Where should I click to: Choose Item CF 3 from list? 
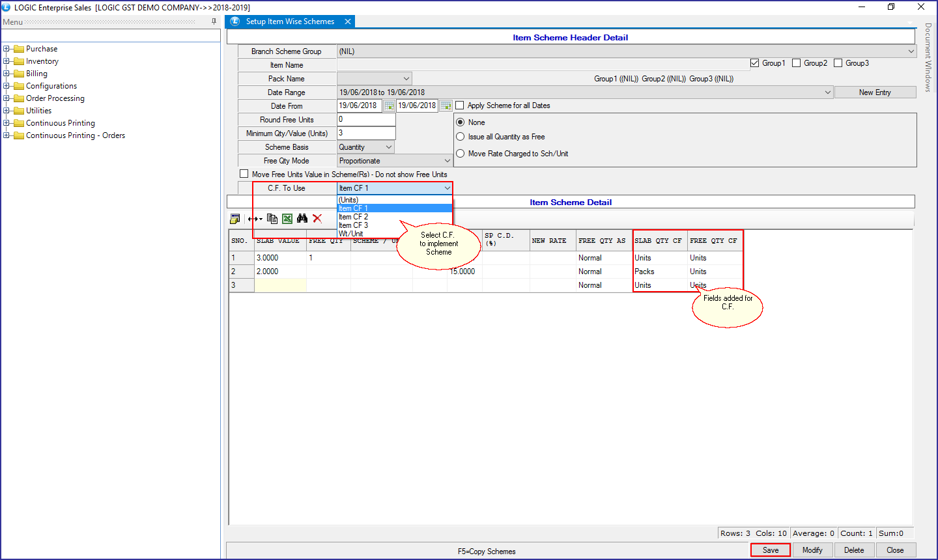tap(394, 225)
